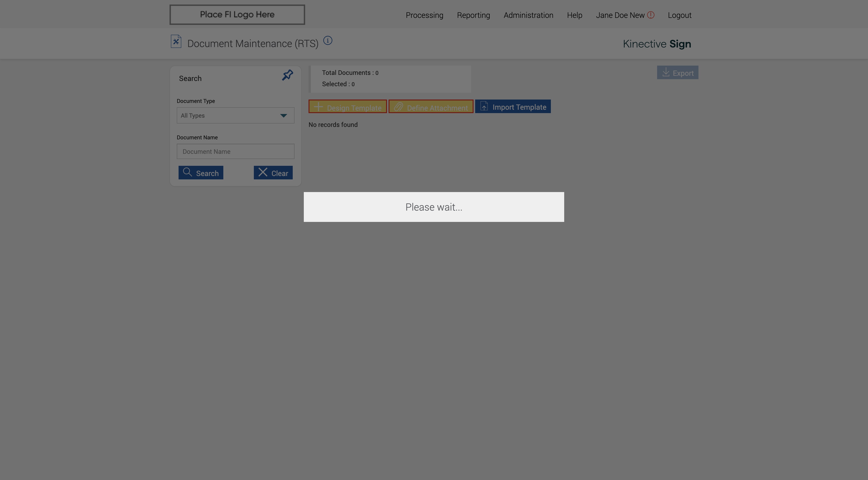Click the pin icon in Search panel
The image size is (868, 480).
(288, 75)
